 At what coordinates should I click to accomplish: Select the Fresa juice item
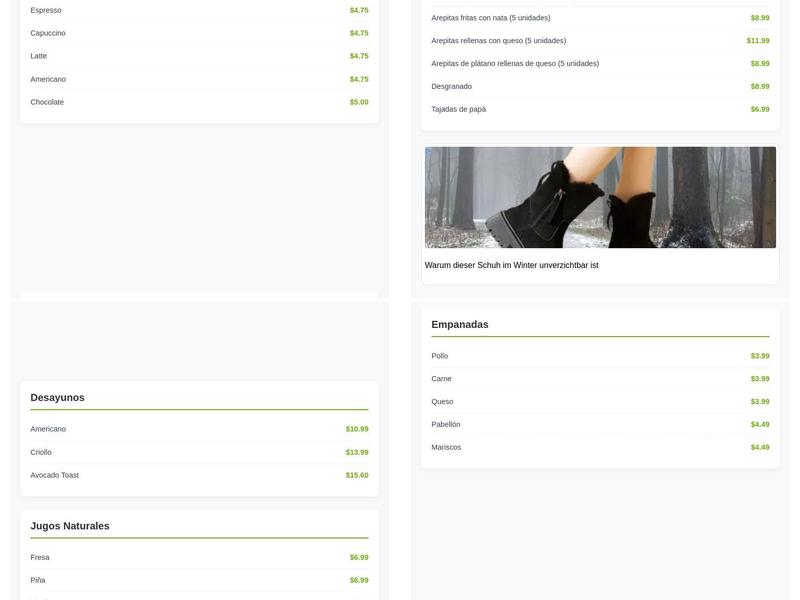point(40,558)
